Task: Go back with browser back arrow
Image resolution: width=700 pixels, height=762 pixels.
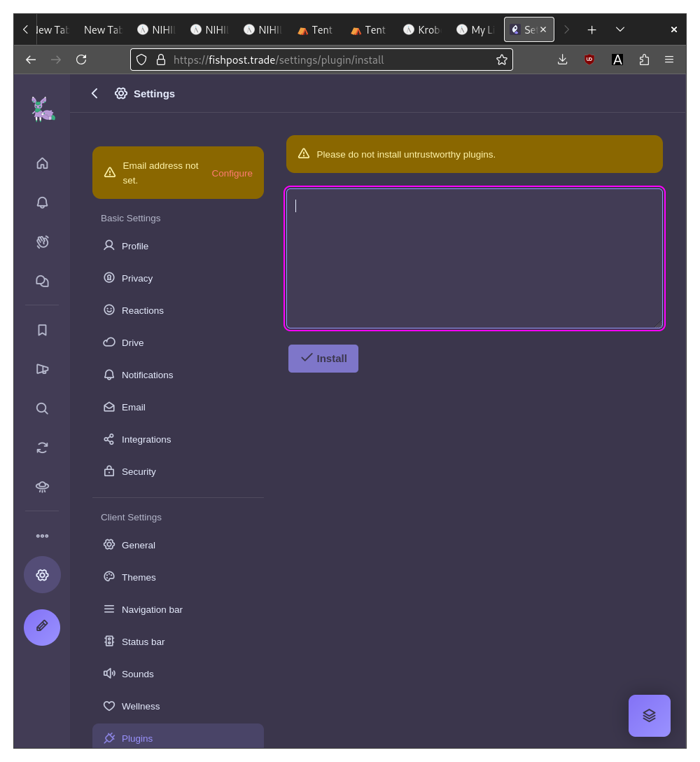Action: pyautogui.click(x=31, y=60)
